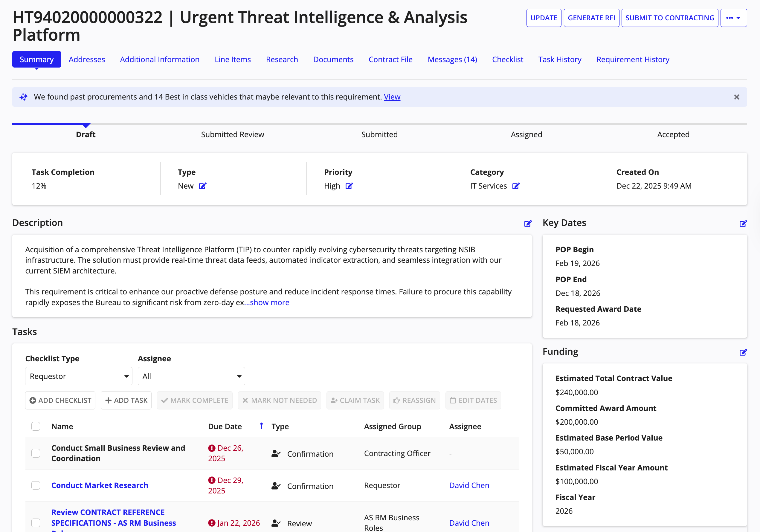
Task: Check the Review CONTRACT REFERENCE SPECIFICATIONS task
Action: (x=36, y=523)
